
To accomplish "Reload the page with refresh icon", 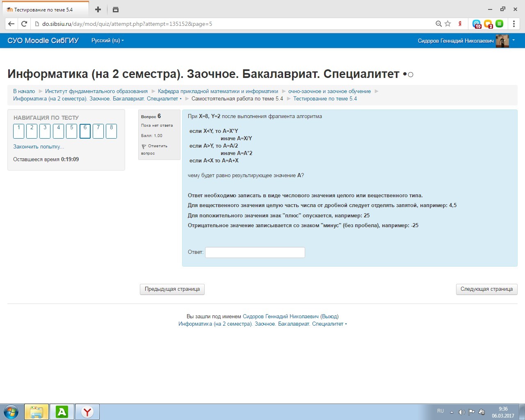I will [24, 24].
